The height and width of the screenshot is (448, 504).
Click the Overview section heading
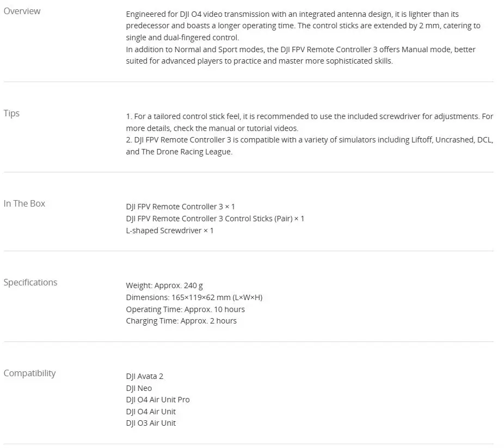click(22, 11)
